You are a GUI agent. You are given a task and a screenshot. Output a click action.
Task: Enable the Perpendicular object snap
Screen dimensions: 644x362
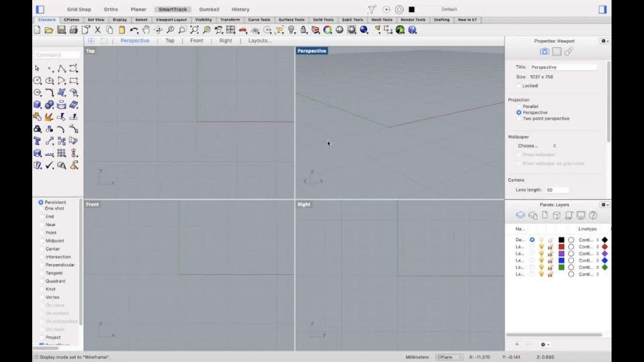(42, 265)
